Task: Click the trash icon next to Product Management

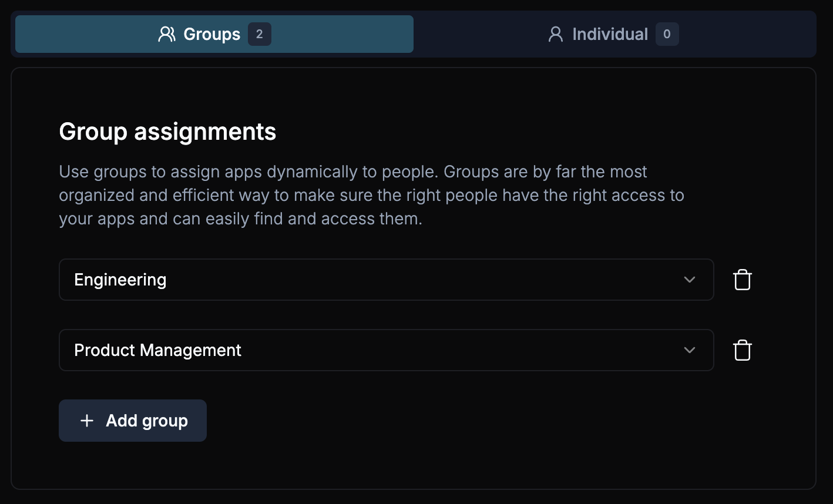Action: pos(742,350)
